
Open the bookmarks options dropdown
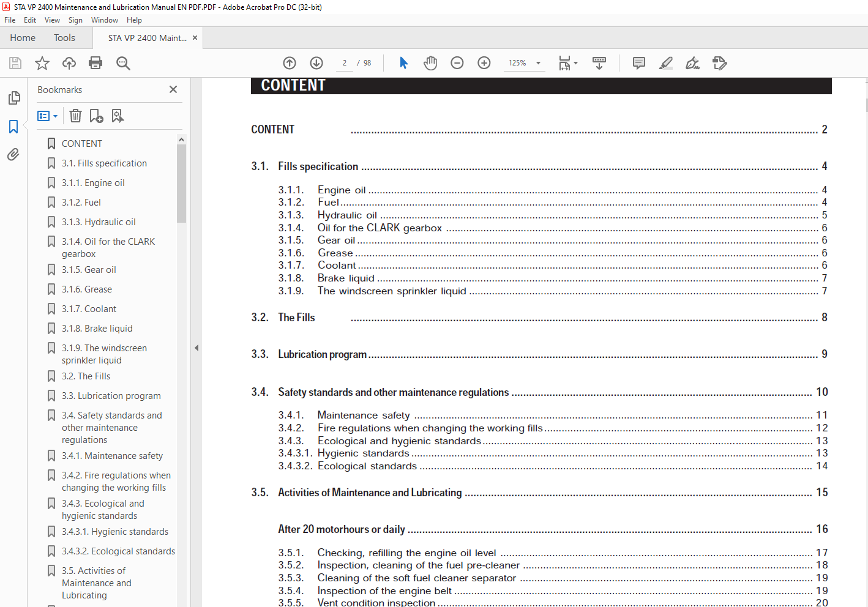click(47, 116)
